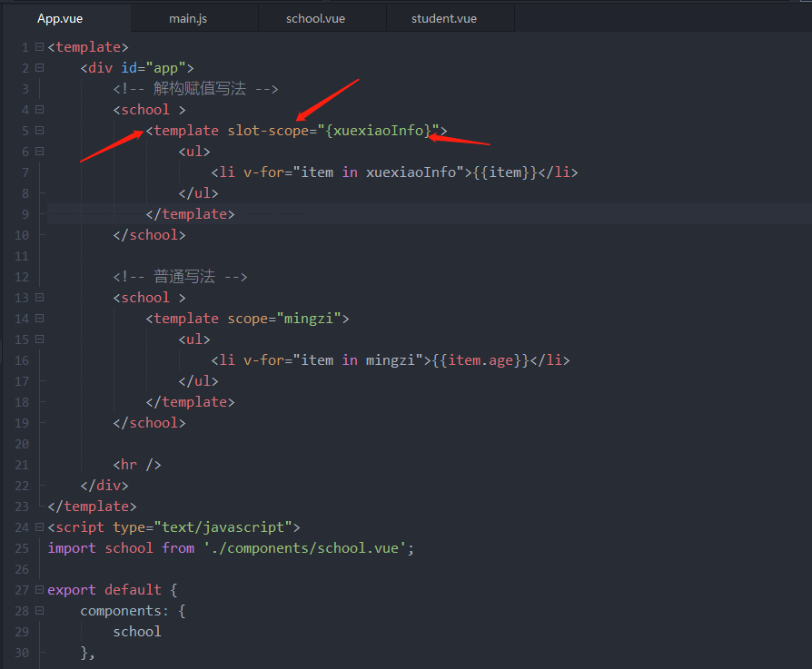Image resolution: width=812 pixels, height=669 pixels.
Task: Collapse the slot-scope template fold on line 5
Action: point(39,131)
